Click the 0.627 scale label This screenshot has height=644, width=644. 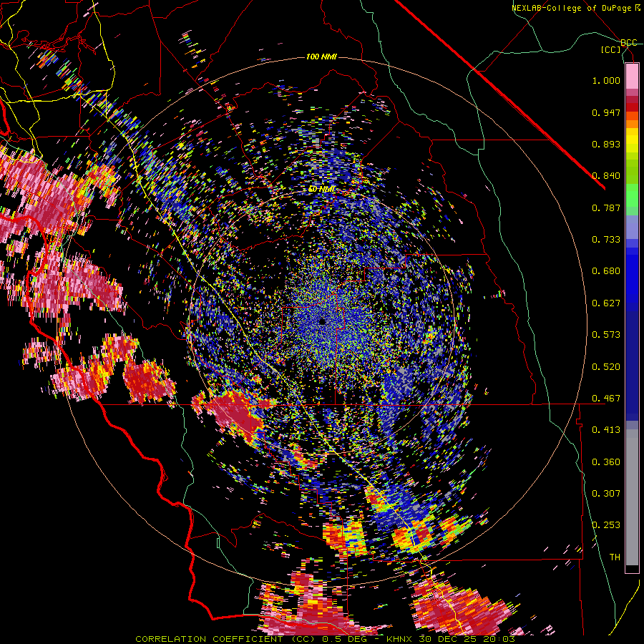click(x=606, y=303)
